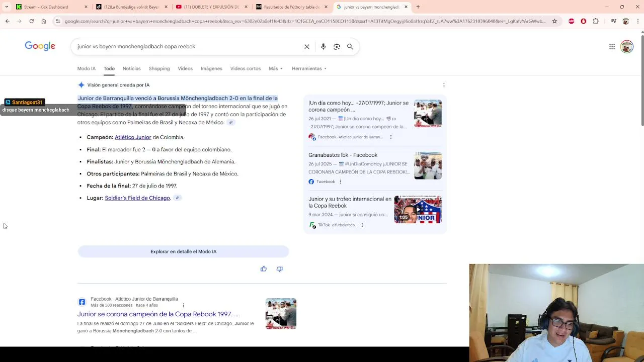This screenshot has height=362, width=644.
Task: Open the browser home page icon
Action: pos(44,21)
